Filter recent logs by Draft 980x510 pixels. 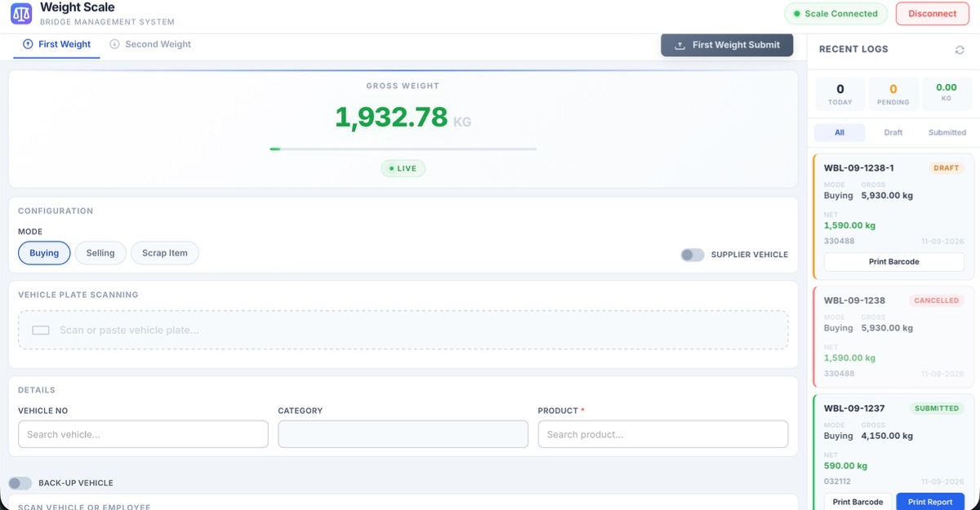point(893,132)
